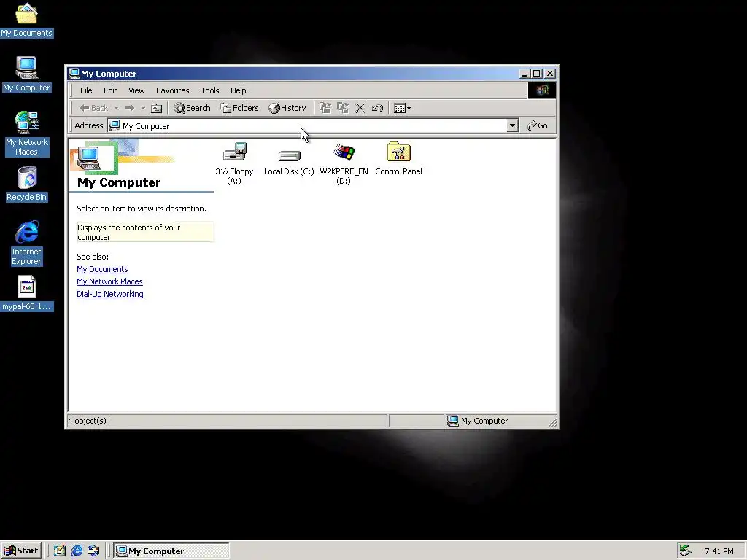Click Show Desktop quick launch icon
The height and width of the screenshot is (560, 747).
click(59, 551)
